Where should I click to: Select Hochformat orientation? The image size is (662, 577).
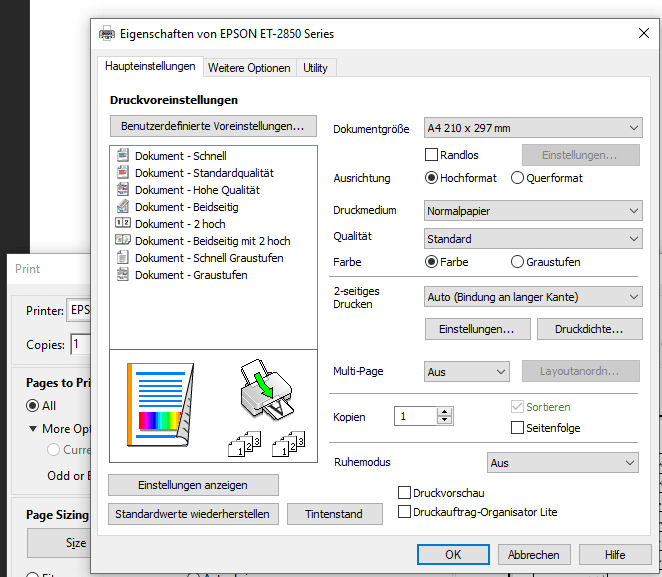click(x=431, y=178)
